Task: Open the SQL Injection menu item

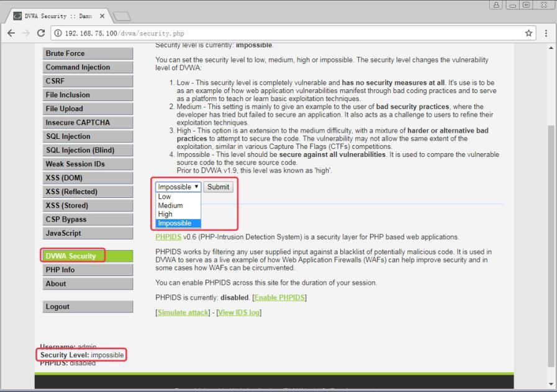Action: point(88,136)
